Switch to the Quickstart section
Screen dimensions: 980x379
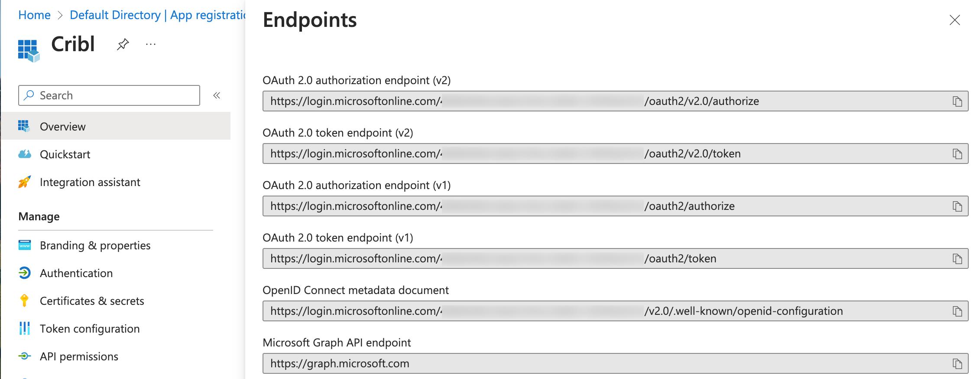65,154
